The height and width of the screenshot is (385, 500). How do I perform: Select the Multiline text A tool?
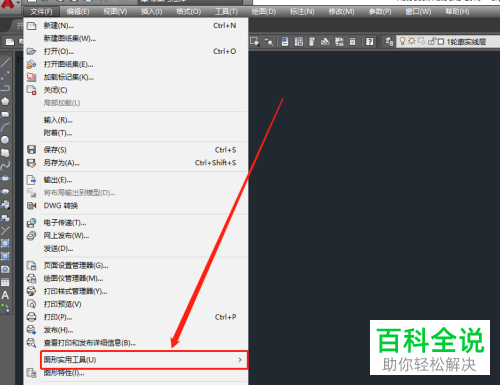5,295
